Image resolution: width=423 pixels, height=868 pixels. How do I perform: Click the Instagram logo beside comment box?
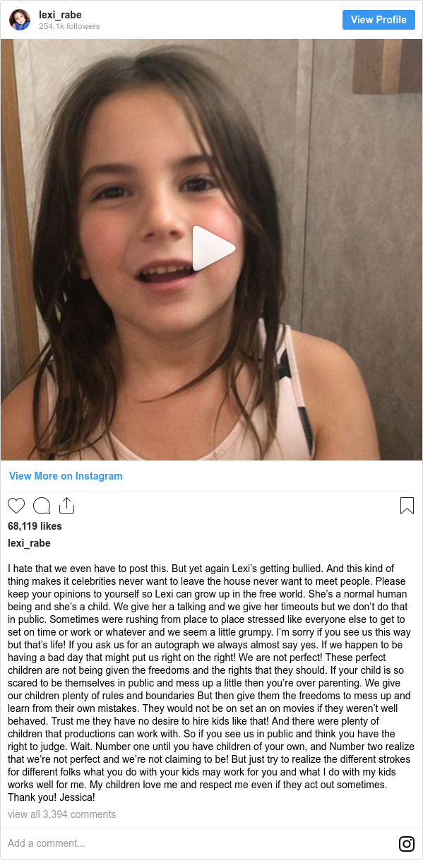click(x=407, y=843)
